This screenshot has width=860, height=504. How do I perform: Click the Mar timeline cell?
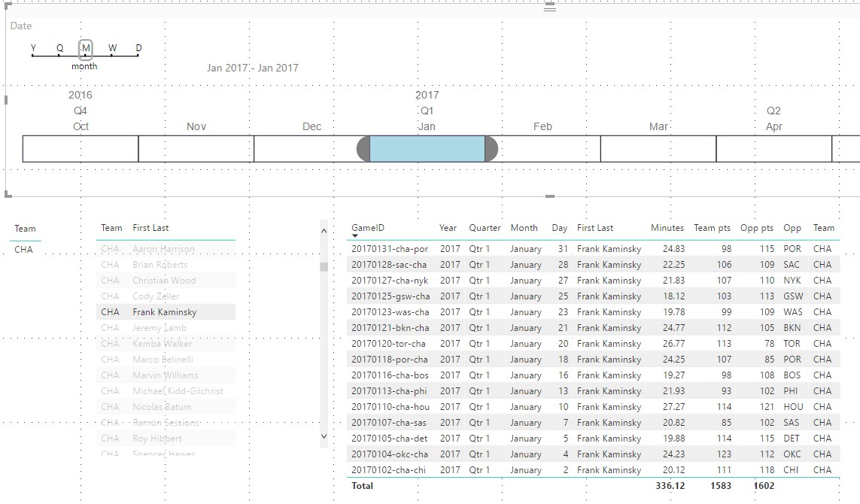658,149
